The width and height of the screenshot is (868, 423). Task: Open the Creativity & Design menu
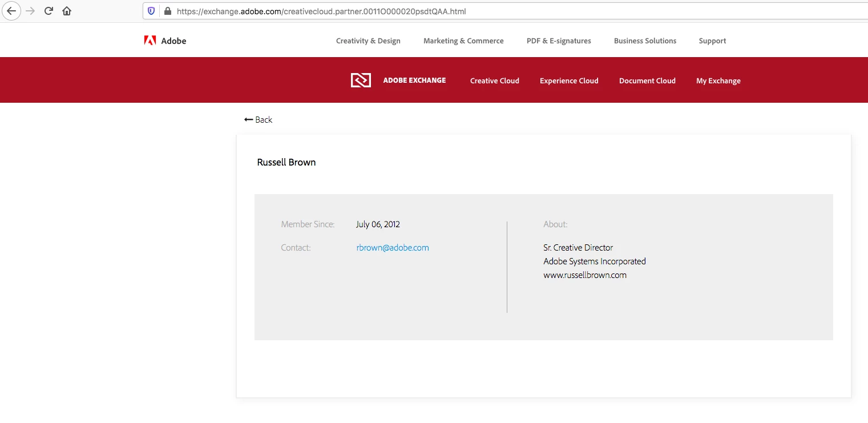368,41
